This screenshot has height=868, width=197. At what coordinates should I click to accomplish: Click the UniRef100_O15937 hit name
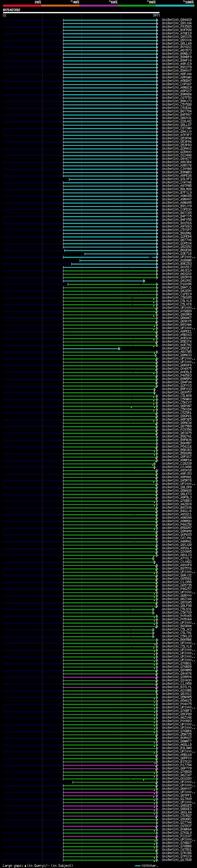177,826
